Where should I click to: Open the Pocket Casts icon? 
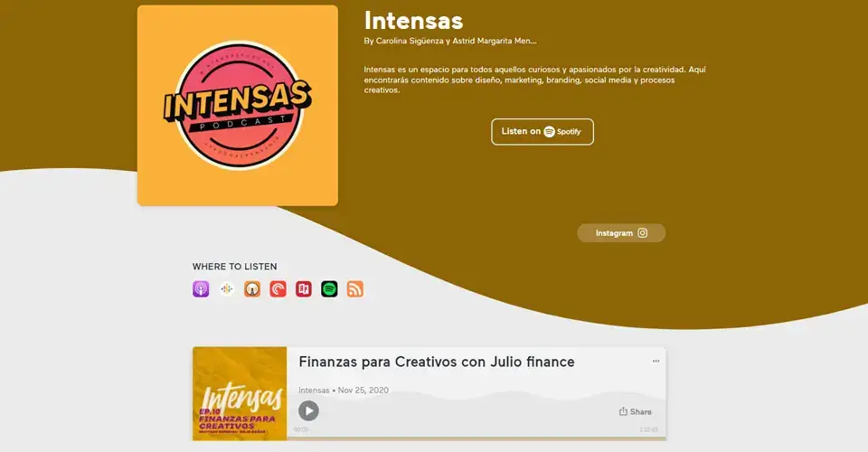tap(278, 288)
